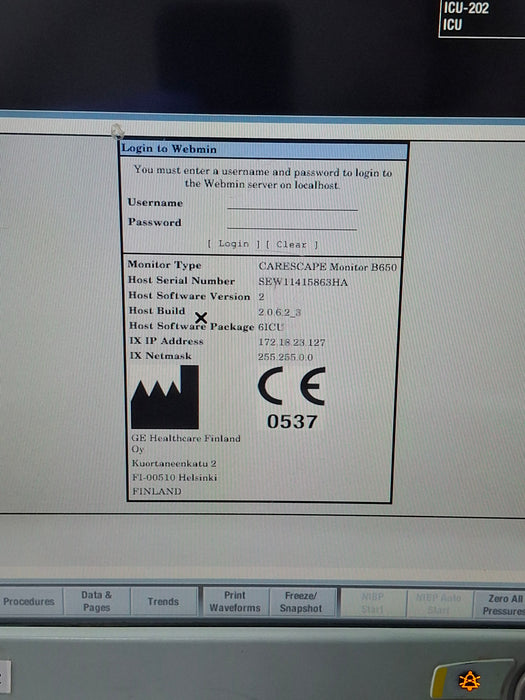Click the ICU-202 bed label
This screenshot has height=700, width=525.
click(466, 8)
